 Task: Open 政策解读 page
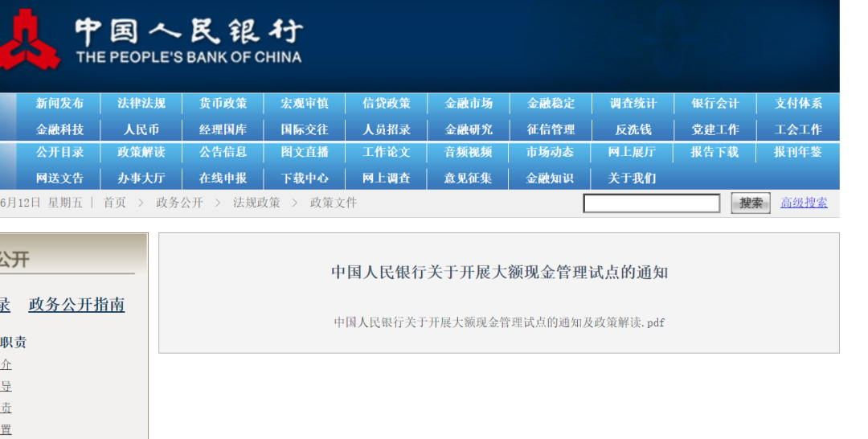pyautogui.click(x=141, y=152)
